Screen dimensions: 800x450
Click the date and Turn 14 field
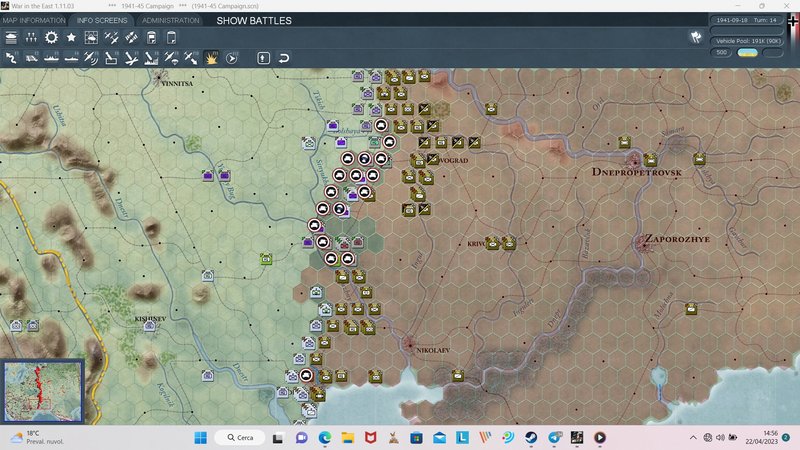pos(746,20)
